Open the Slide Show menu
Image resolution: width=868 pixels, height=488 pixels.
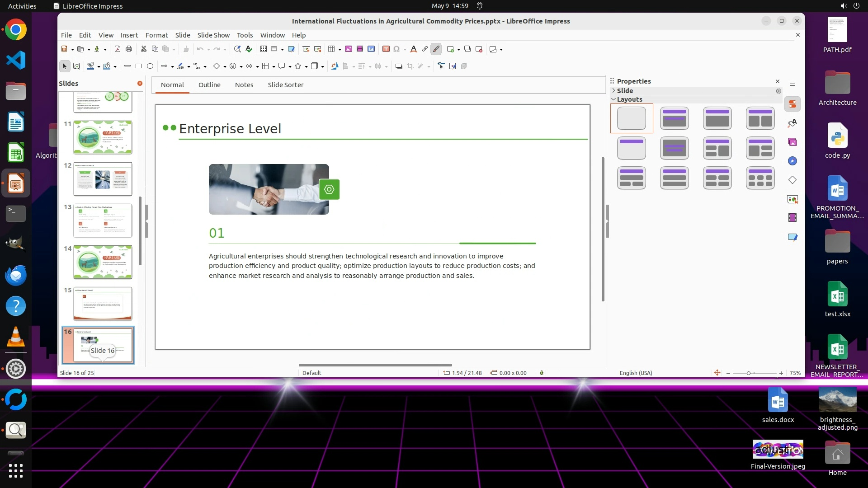pos(213,35)
